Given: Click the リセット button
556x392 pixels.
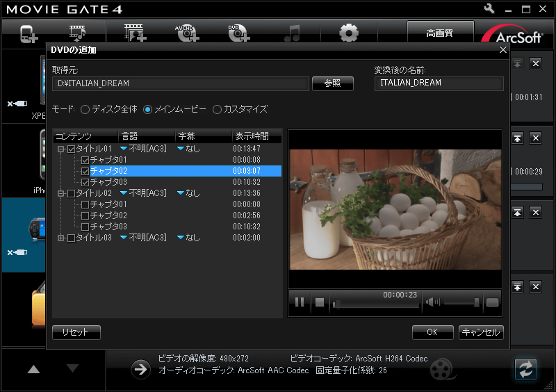Looking at the screenshot, I should pyautogui.click(x=76, y=332).
